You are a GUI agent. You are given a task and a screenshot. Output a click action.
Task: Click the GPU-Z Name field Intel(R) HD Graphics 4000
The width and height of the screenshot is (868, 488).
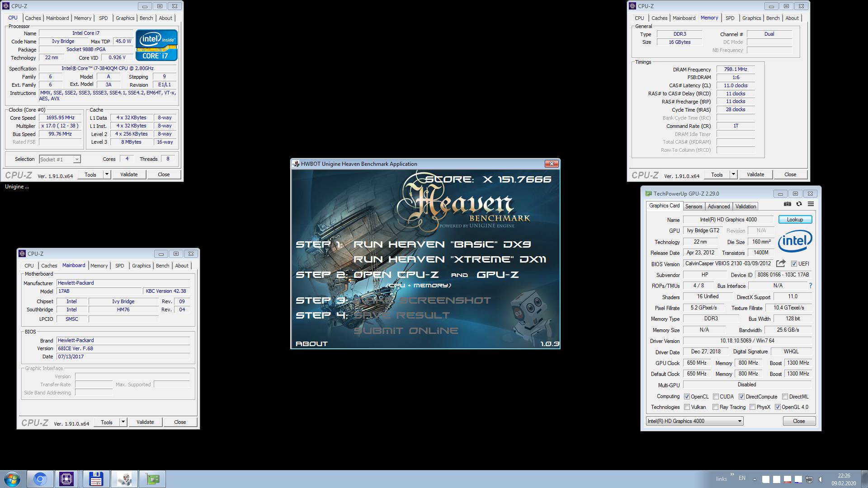(728, 220)
